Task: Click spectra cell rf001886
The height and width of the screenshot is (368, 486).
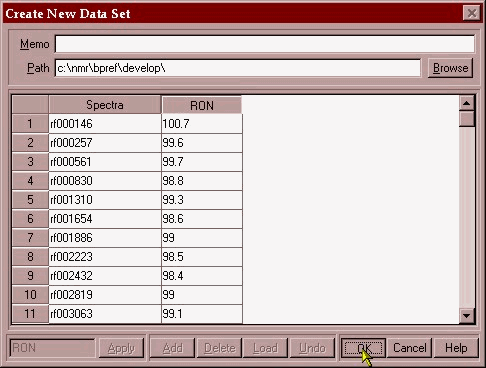Action: pos(105,238)
